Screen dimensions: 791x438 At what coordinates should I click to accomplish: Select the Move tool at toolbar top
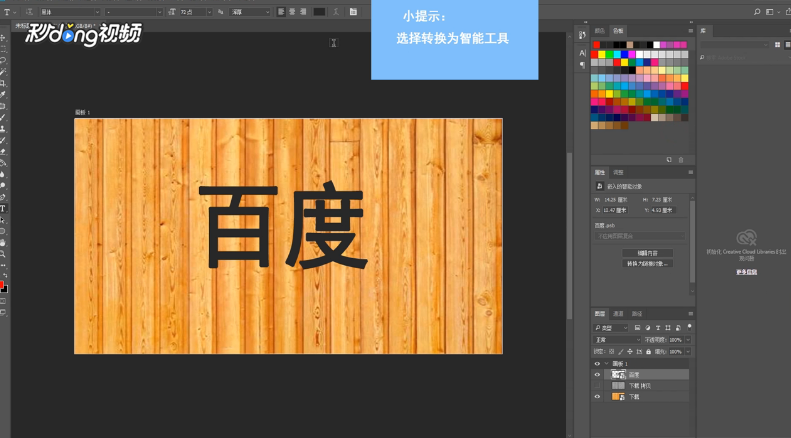[x=3, y=38]
